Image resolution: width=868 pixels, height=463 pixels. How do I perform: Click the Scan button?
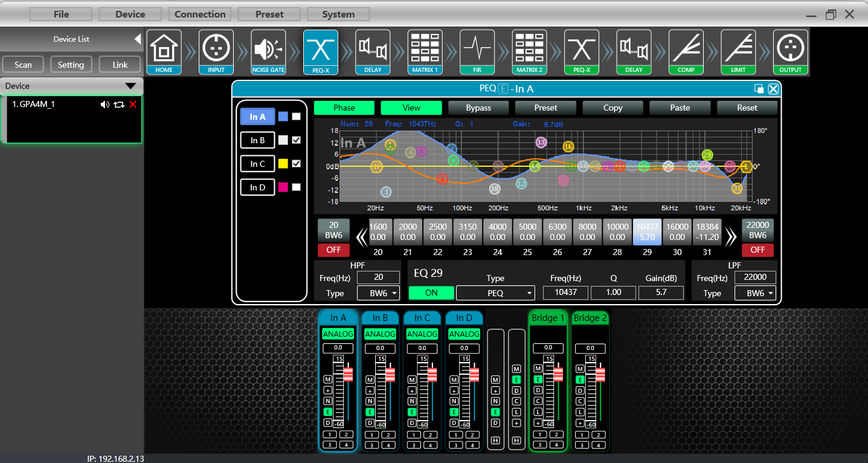click(23, 64)
